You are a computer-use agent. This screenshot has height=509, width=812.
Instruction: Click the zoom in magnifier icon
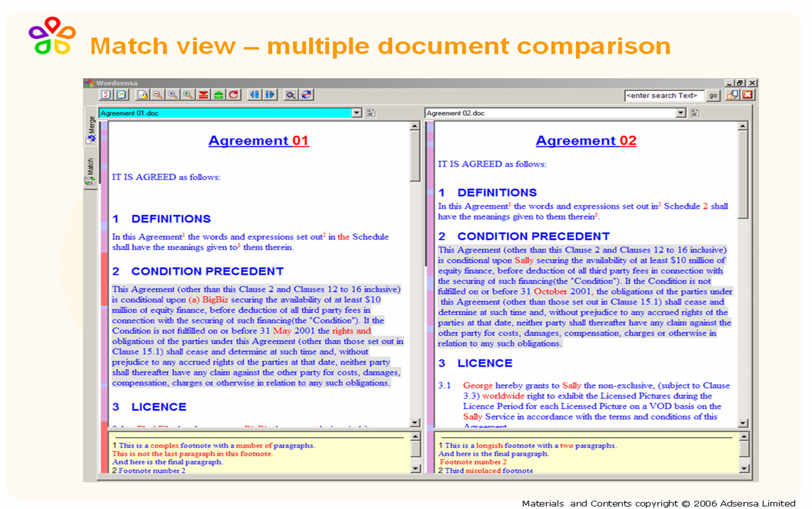(x=188, y=95)
